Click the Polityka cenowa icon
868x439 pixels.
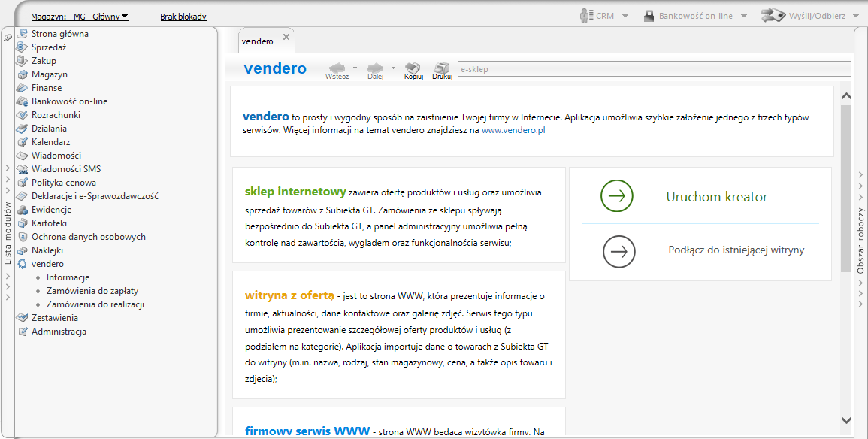(x=22, y=183)
